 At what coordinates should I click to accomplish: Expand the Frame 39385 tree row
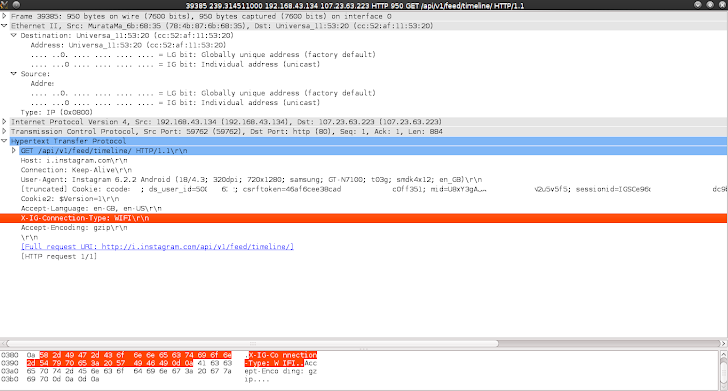click(4, 16)
